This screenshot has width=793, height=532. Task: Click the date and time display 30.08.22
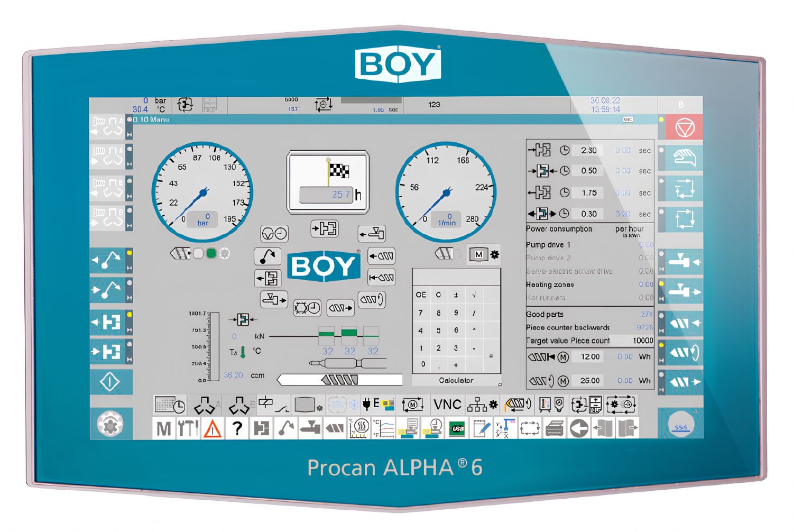click(x=605, y=105)
